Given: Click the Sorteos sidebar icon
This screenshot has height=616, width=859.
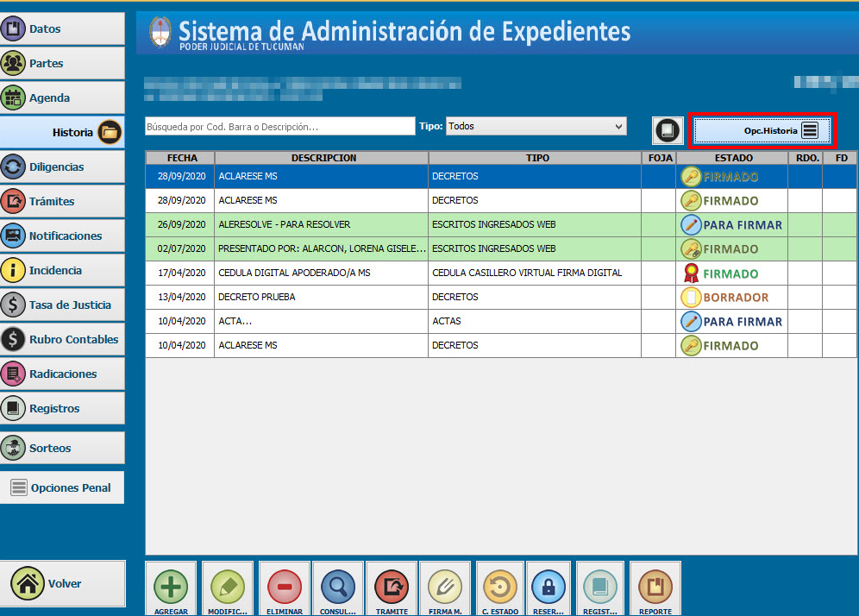Looking at the screenshot, I should pos(13,448).
